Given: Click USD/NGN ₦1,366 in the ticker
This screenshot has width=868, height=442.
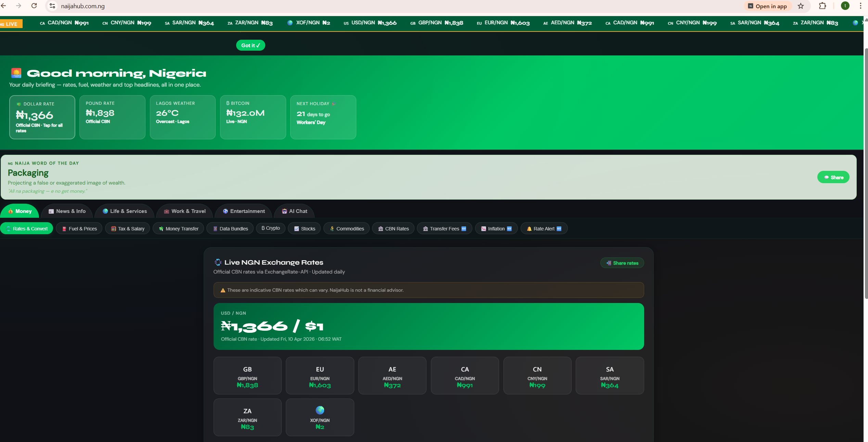Looking at the screenshot, I should 370,23.
